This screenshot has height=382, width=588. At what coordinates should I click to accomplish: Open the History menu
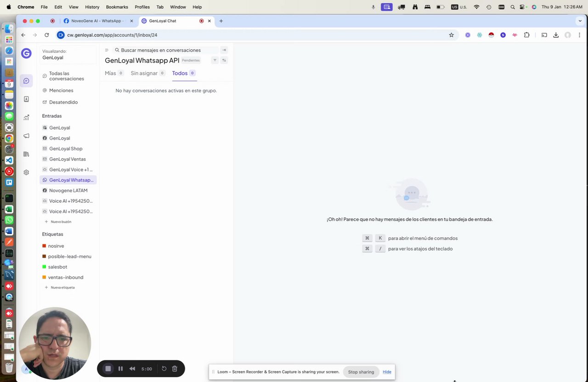tap(92, 7)
